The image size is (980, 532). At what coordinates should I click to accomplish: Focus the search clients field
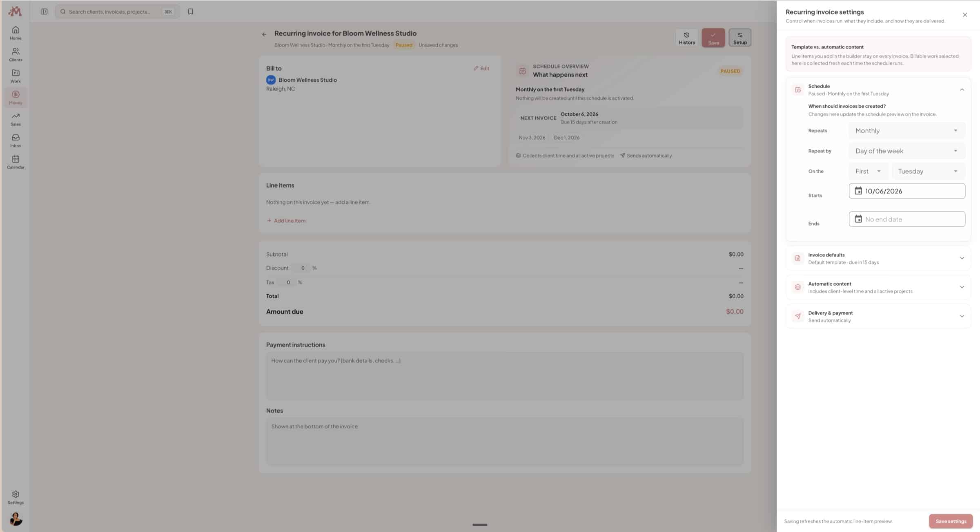(117, 11)
